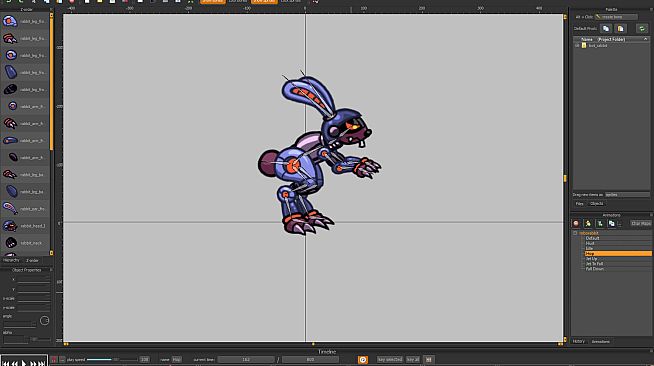Click the current time field showing 162
The image size is (654, 366).
tap(246, 359)
